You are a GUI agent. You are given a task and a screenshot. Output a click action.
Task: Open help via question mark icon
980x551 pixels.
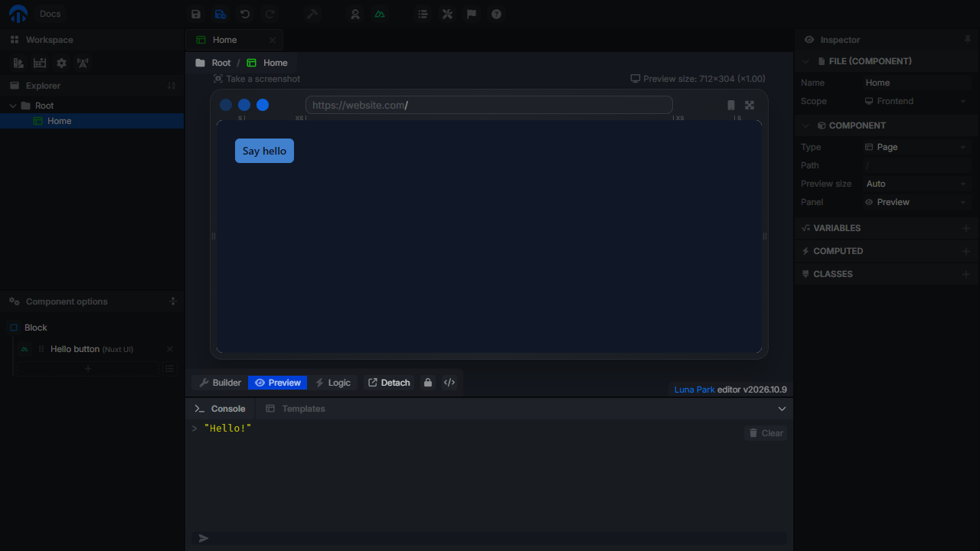pos(496,14)
